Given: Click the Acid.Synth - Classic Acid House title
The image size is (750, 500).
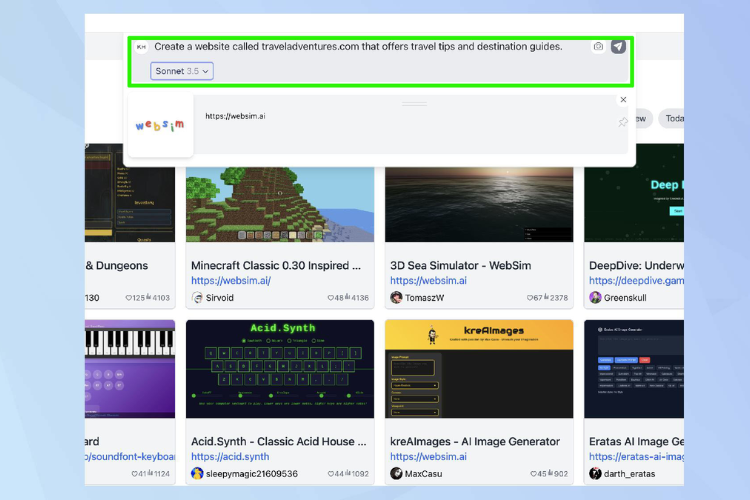Looking at the screenshot, I should [x=279, y=442].
